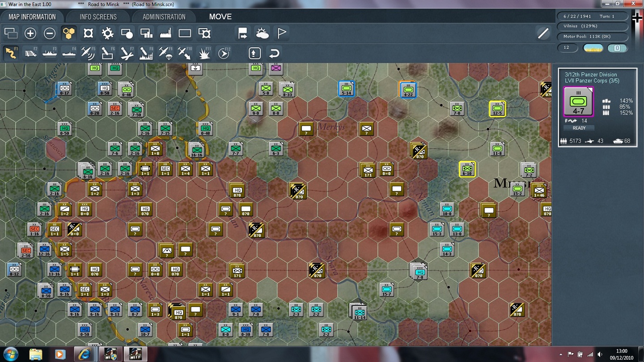Click the light blue pill showing 0
644x362 pixels.
(x=617, y=48)
